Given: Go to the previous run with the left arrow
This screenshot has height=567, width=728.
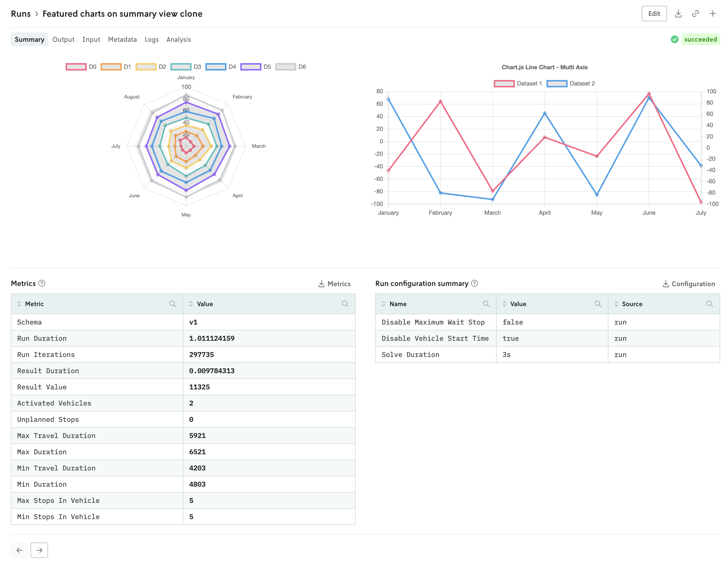Looking at the screenshot, I should click(x=20, y=550).
